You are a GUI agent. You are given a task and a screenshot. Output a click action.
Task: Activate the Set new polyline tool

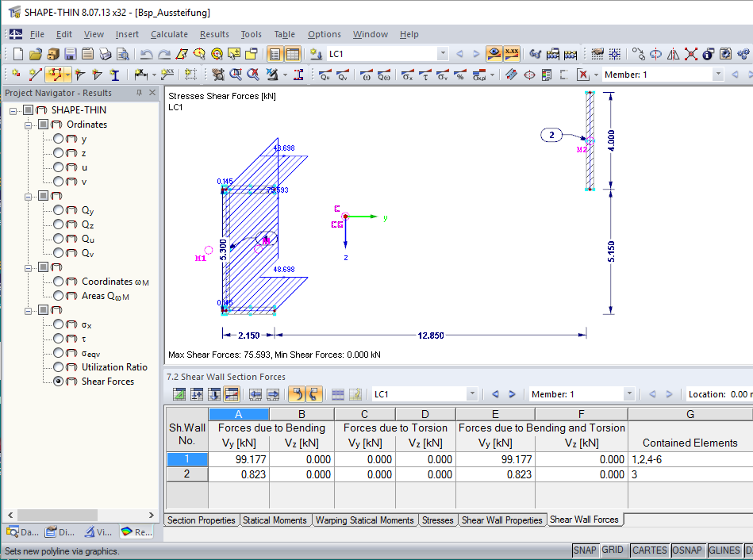tap(56, 75)
